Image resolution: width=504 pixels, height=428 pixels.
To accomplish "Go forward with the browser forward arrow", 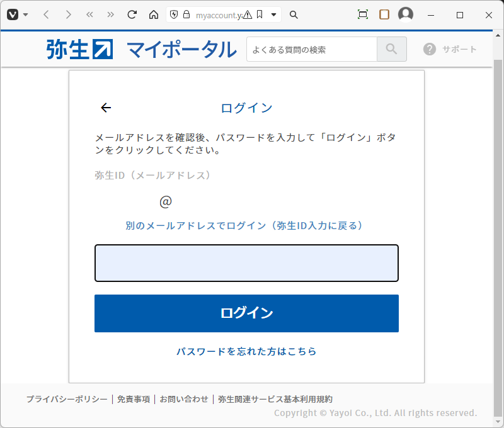I will (x=68, y=14).
